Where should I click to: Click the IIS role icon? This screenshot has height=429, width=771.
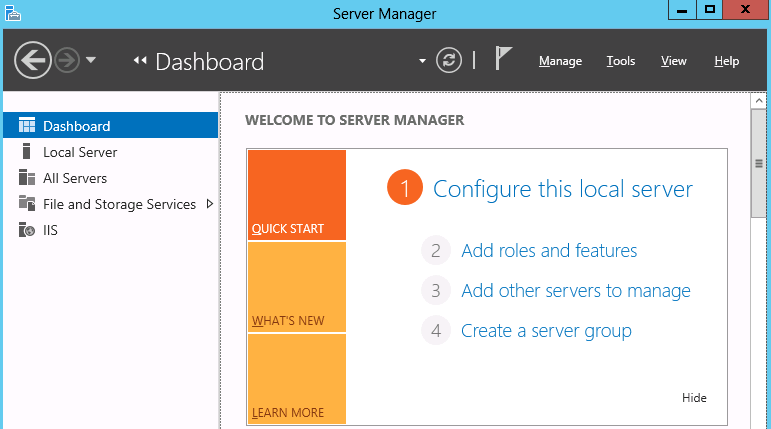pyautogui.click(x=27, y=230)
